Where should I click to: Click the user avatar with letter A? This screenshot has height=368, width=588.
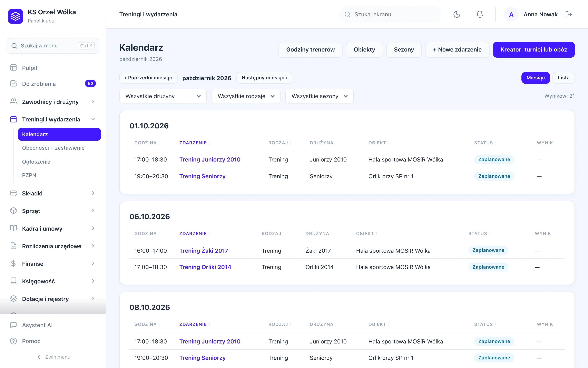pos(511,14)
